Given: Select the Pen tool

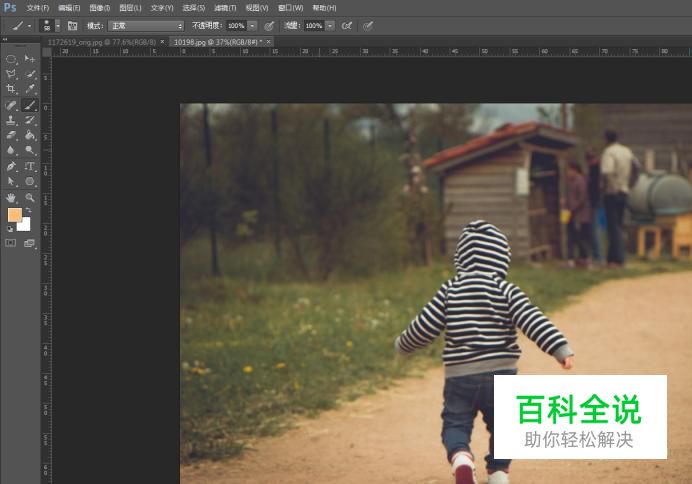Looking at the screenshot, I should 12,166.
